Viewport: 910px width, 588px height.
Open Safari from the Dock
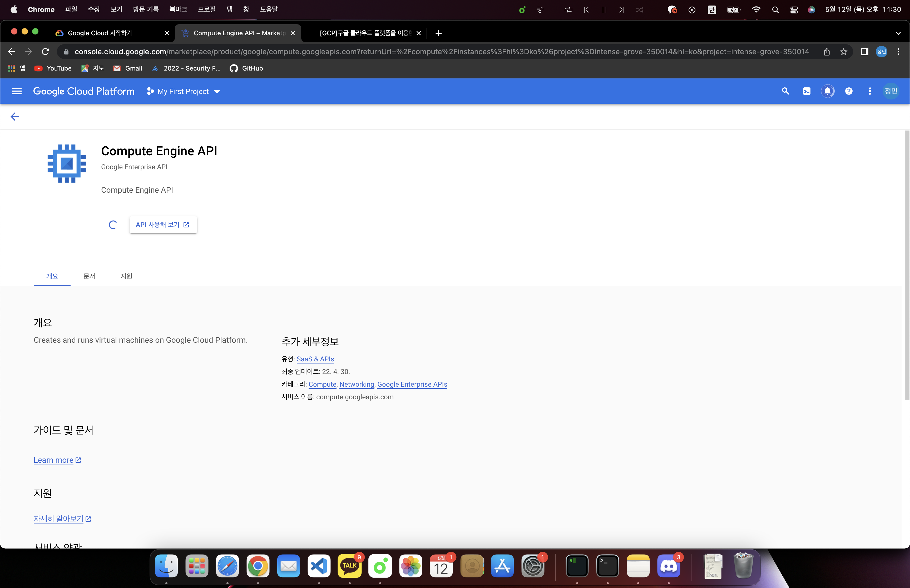(227, 566)
